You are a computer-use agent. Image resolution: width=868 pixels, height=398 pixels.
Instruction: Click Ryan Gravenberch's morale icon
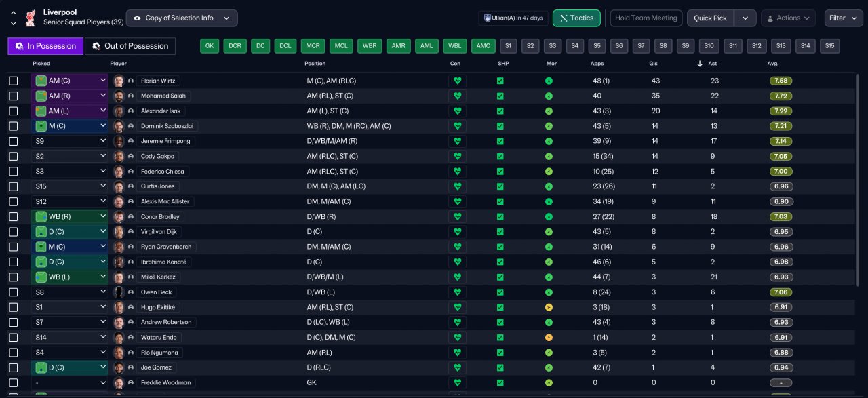click(x=549, y=247)
